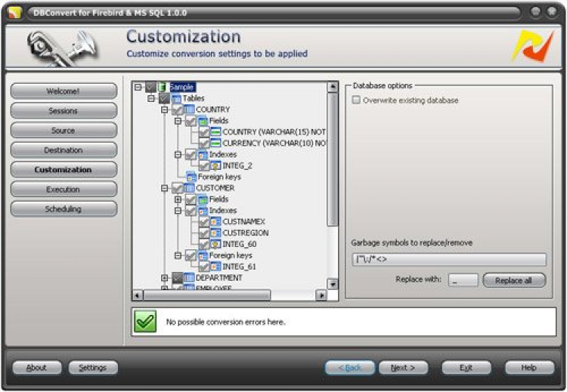Open the Execution step

(x=64, y=189)
